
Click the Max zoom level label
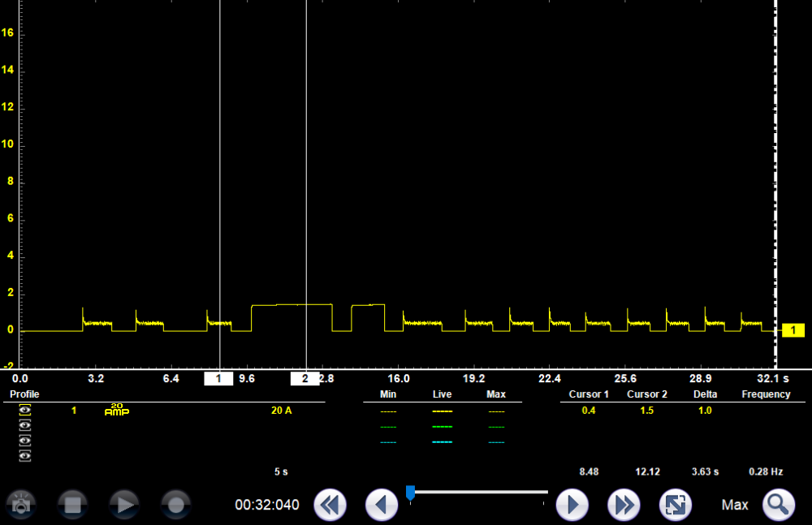[734, 505]
